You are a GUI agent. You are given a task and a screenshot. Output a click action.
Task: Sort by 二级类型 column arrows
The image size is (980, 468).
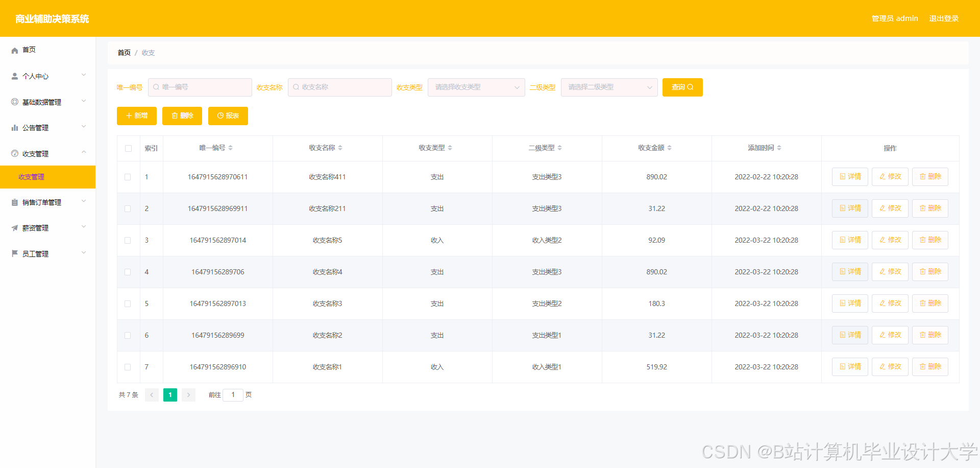click(x=560, y=148)
